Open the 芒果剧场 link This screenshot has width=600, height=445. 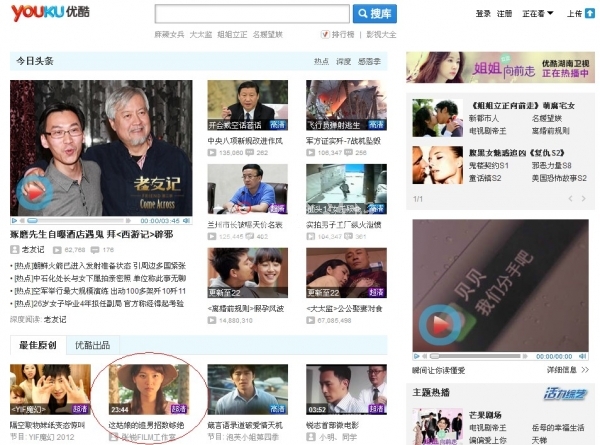[x=485, y=415]
